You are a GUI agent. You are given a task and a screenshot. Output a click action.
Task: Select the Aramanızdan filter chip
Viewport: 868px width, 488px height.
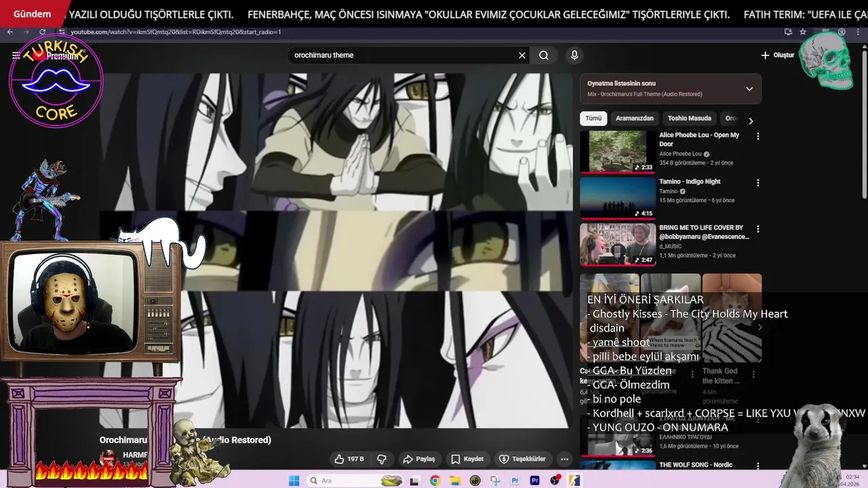pyautogui.click(x=635, y=119)
